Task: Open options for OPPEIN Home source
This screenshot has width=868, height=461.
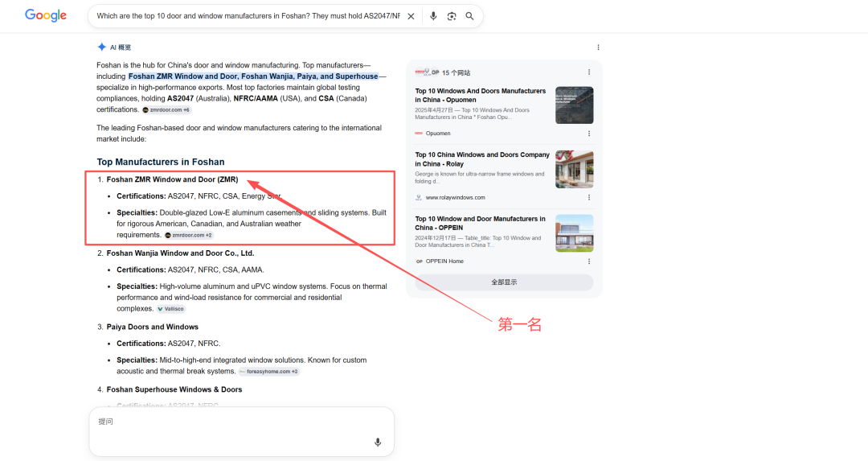Action: click(x=589, y=261)
